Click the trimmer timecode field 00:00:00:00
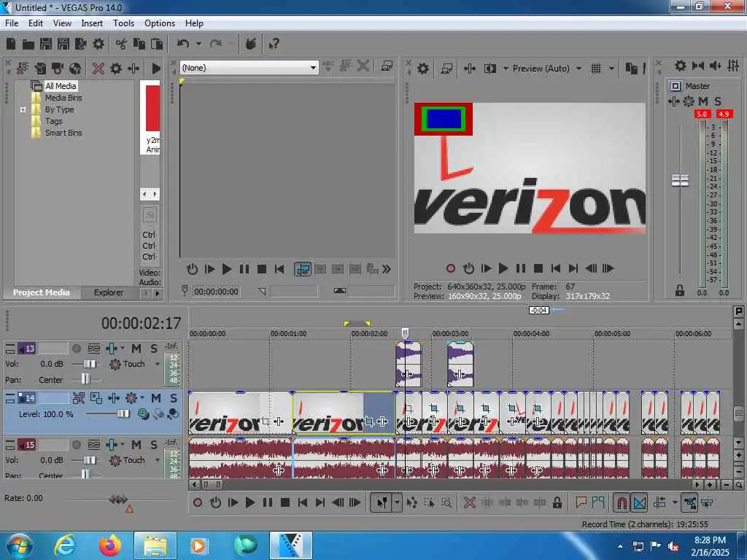 coord(216,292)
